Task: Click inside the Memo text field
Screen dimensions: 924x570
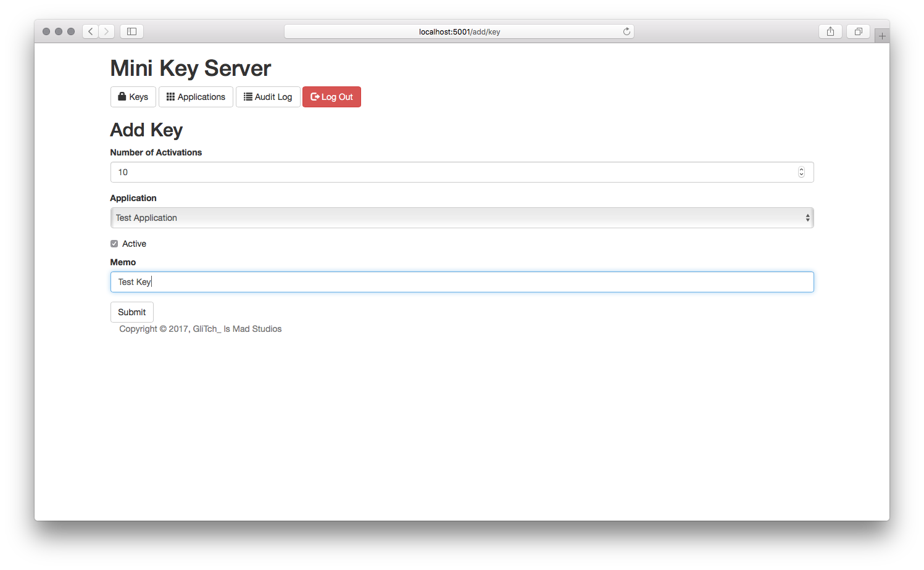Action: coord(462,282)
